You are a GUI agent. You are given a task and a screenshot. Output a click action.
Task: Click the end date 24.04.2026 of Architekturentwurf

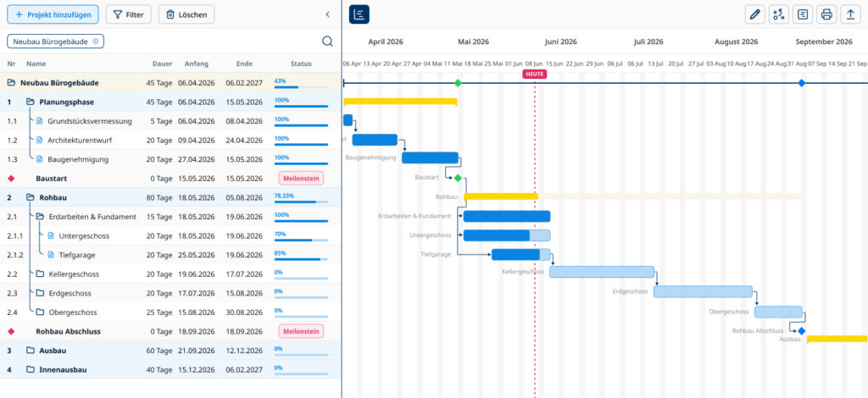click(x=244, y=140)
